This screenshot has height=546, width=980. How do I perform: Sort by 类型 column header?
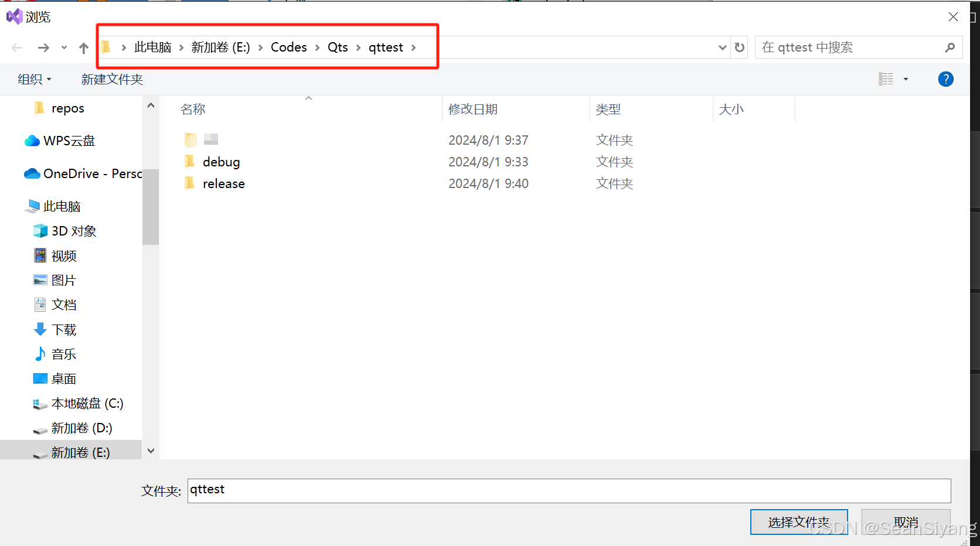[x=608, y=109]
